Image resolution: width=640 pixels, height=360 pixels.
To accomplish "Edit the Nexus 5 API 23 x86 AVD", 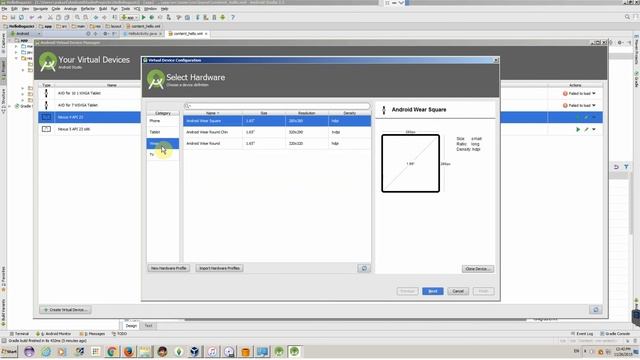I will [586, 129].
